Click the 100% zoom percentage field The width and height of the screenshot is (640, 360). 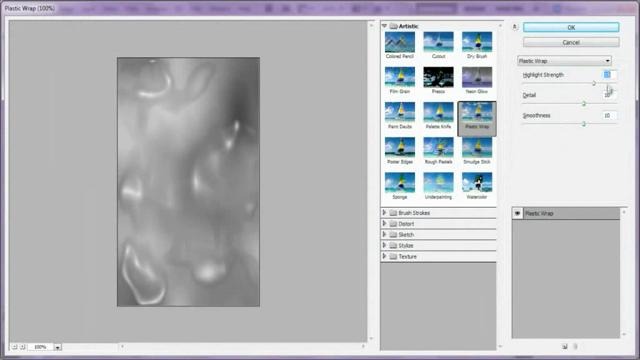pos(40,347)
